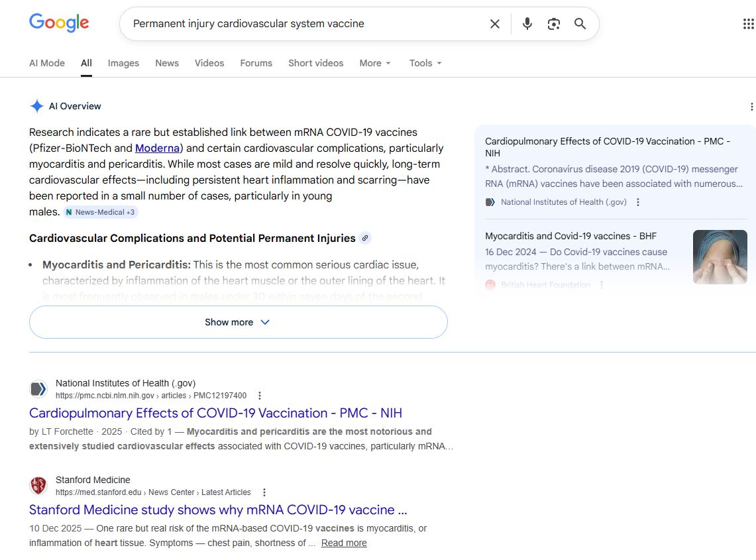Click 'Cardiovascular Complications and Potential Permanent Injuries' heading
The height and width of the screenshot is (560, 756).
pos(192,239)
